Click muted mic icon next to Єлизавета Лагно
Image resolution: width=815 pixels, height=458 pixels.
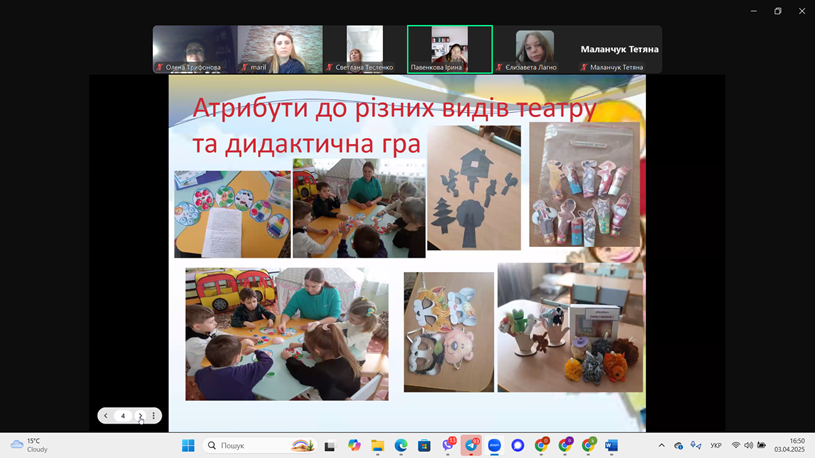[x=499, y=67]
